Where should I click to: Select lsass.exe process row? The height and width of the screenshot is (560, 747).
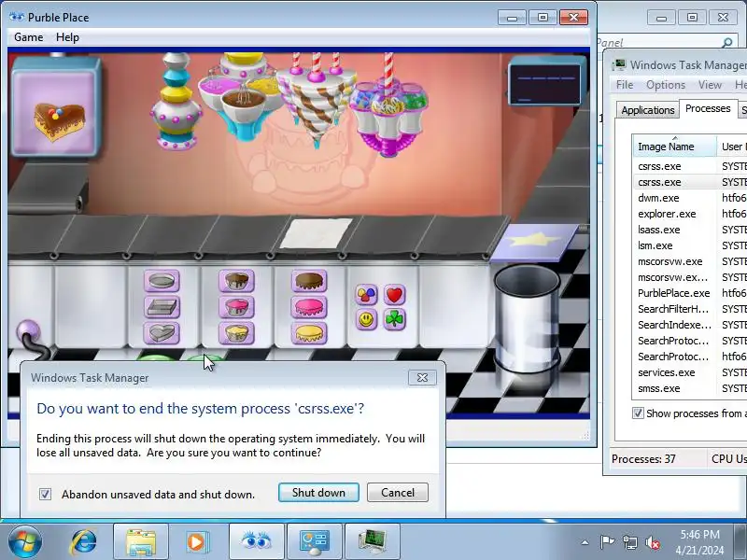click(690, 230)
